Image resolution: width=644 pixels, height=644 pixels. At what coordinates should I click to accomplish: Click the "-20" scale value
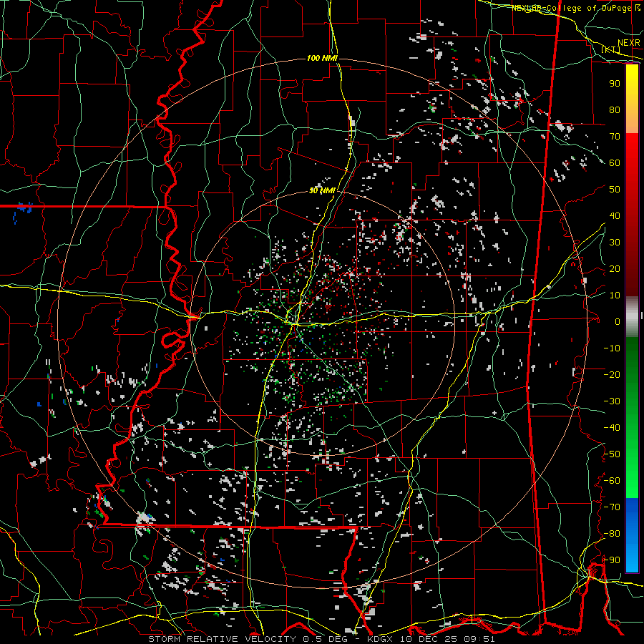click(612, 375)
